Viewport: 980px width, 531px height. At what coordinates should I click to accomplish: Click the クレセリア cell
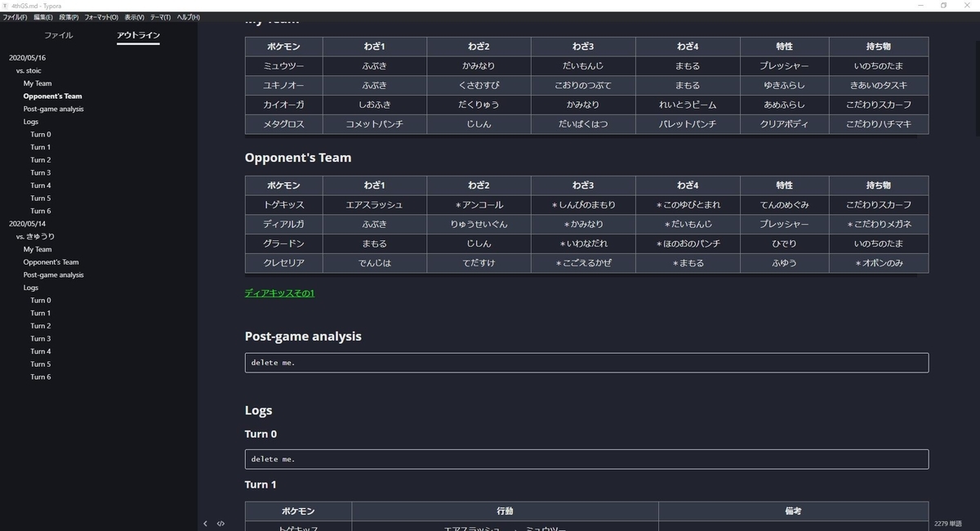pos(284,263)
